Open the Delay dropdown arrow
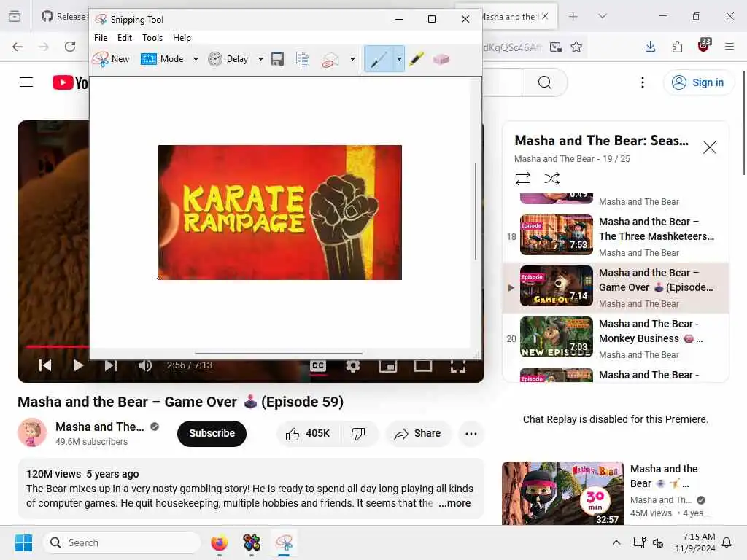This screenshot has width=747, height=560. (x=260, y=59)
